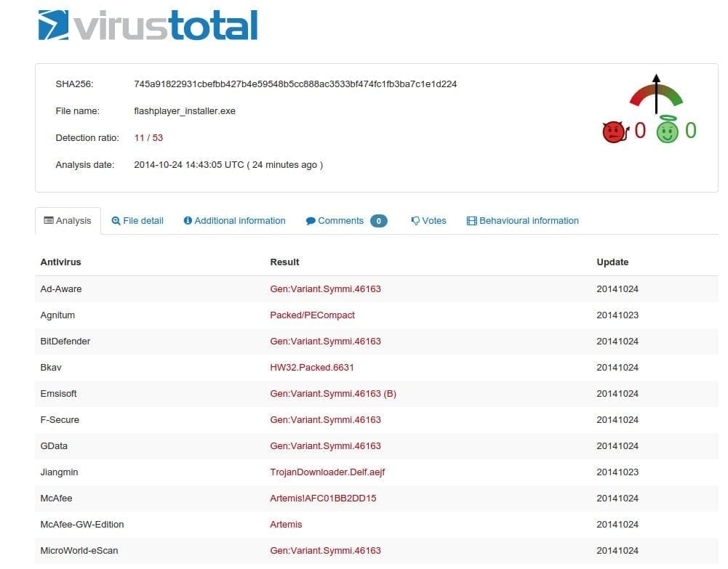Click the green harmless vote count
Screen dimensions: 728x569
pos(691,131)
